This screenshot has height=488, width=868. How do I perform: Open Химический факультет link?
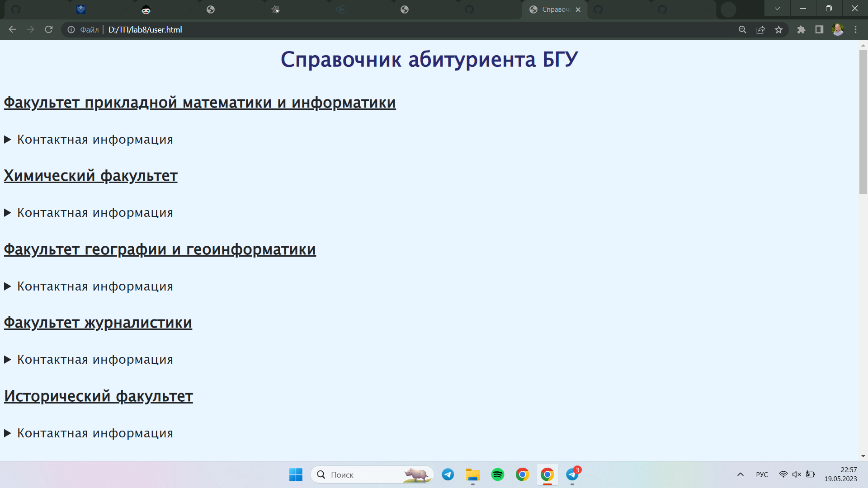90,176
